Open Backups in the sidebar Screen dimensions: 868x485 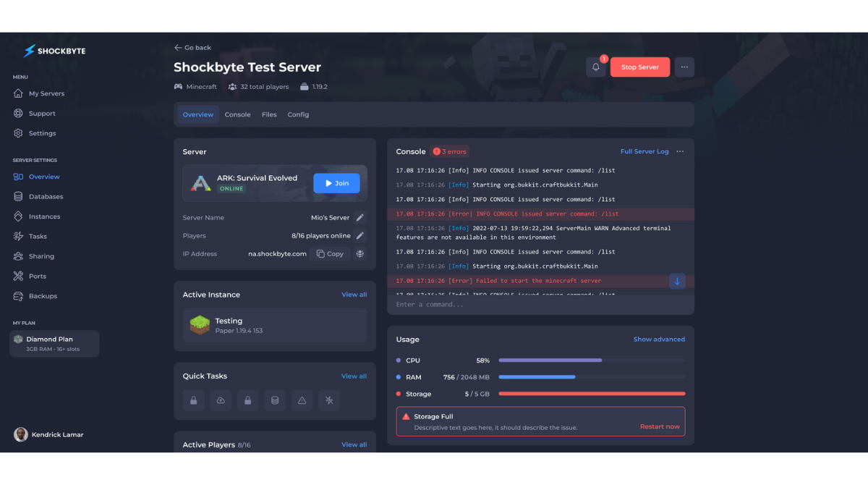(35, 296)
